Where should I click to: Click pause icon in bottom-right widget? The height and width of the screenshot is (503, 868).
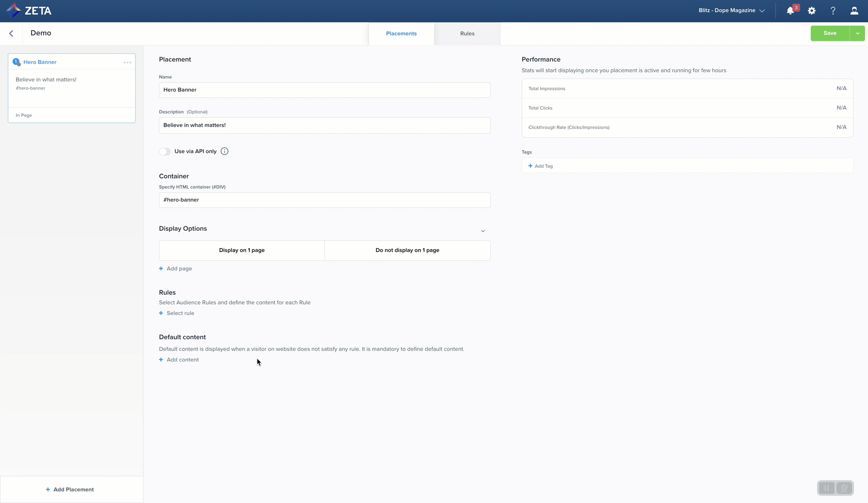827,488
